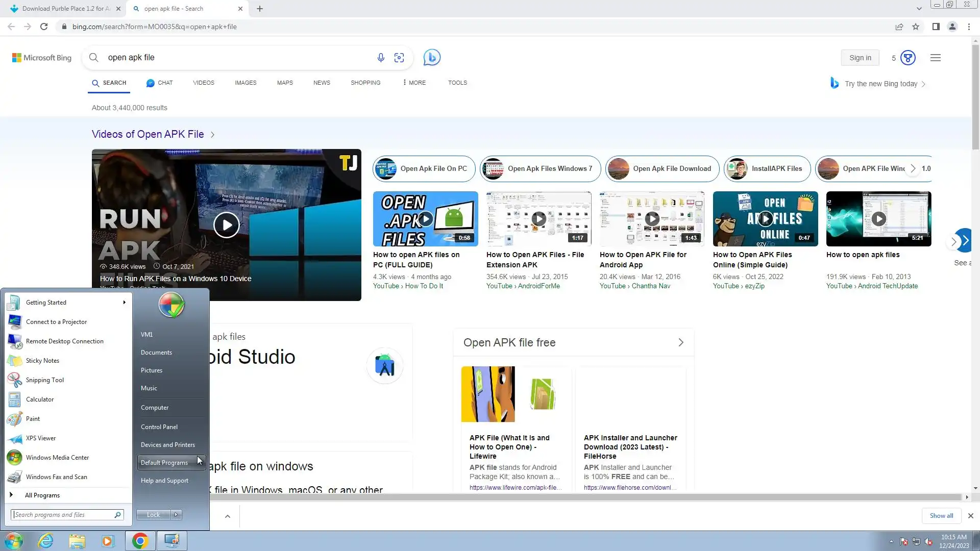Expand All Programs list
Image resolution: width=980 pixels, height=551 pixels.
[x=42, y=495]
